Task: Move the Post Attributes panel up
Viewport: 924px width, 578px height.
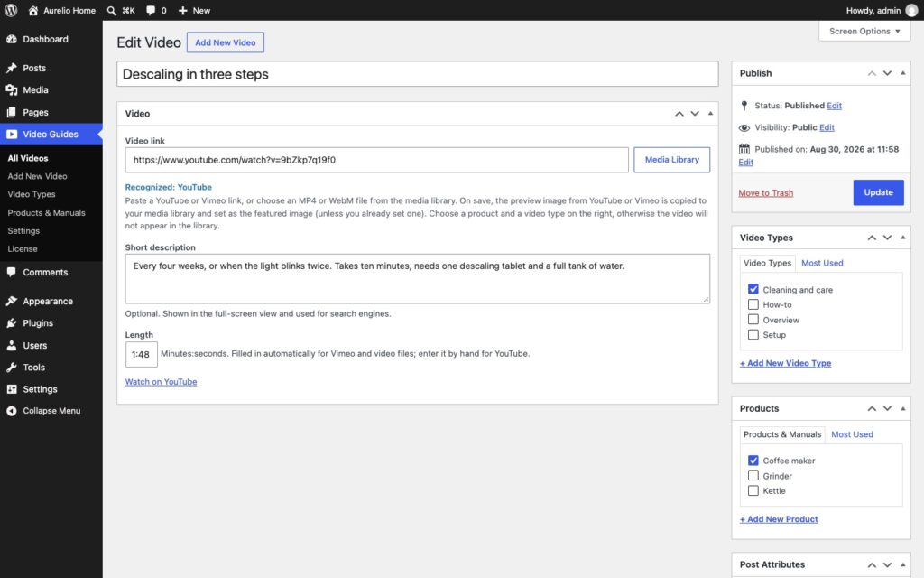Action: click(872, 565)
